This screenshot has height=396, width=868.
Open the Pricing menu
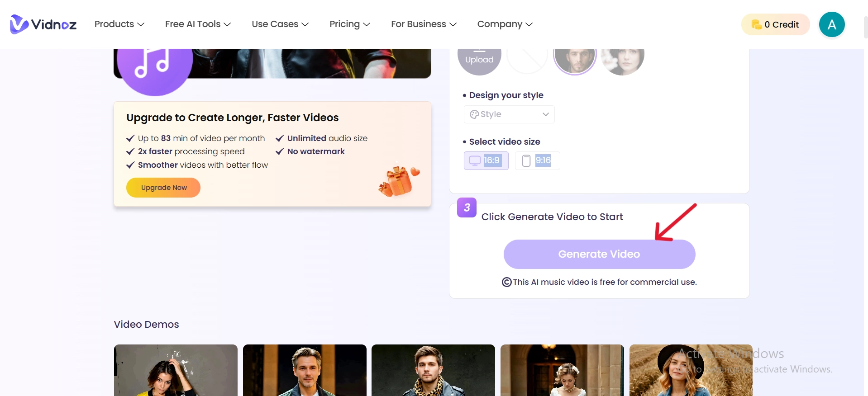pyautogui.click(x=350, y=24)
